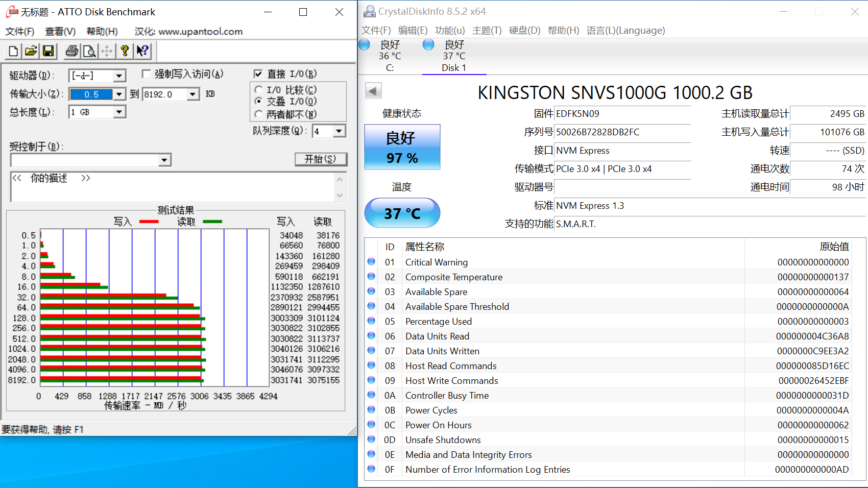Click the Print icon in ATTO toolbar
The height and width of the screenshot is (488, 868).
click(x=72, y=51)
